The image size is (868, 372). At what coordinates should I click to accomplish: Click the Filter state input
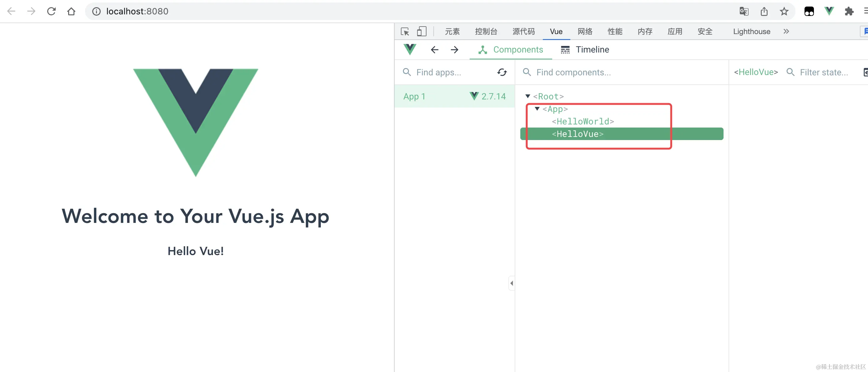point(824,72)
